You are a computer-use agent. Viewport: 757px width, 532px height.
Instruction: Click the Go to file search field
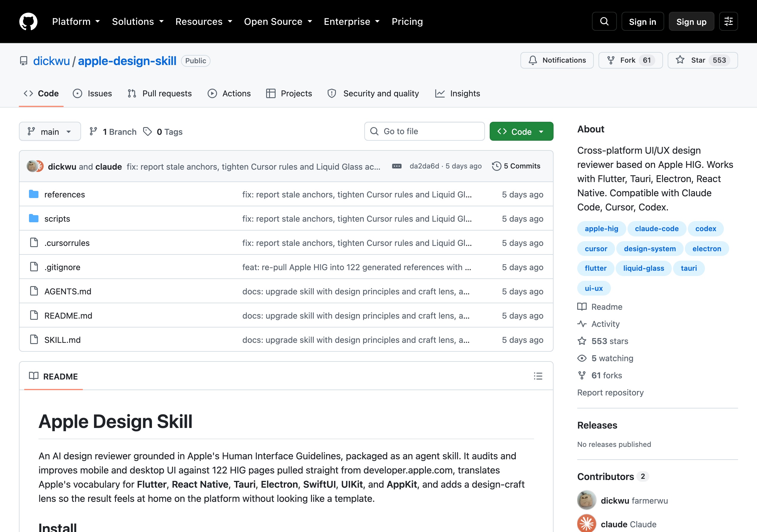(x=424, y=132)
